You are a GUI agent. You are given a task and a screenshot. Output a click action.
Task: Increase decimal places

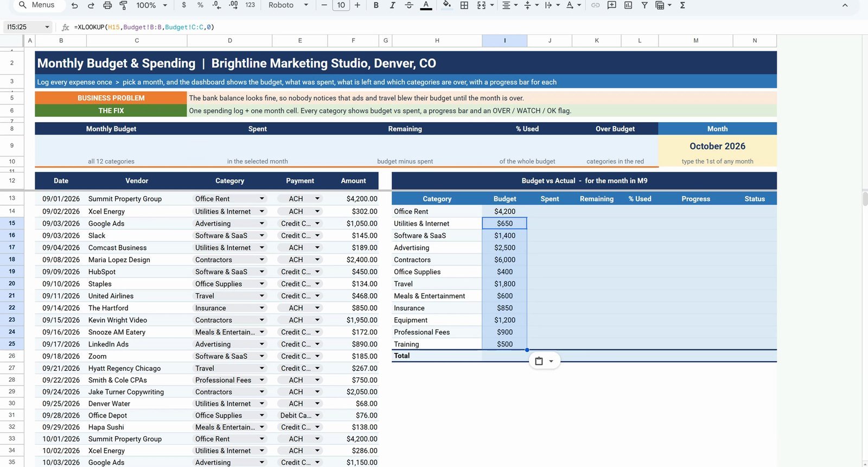[x=234, y=5]
